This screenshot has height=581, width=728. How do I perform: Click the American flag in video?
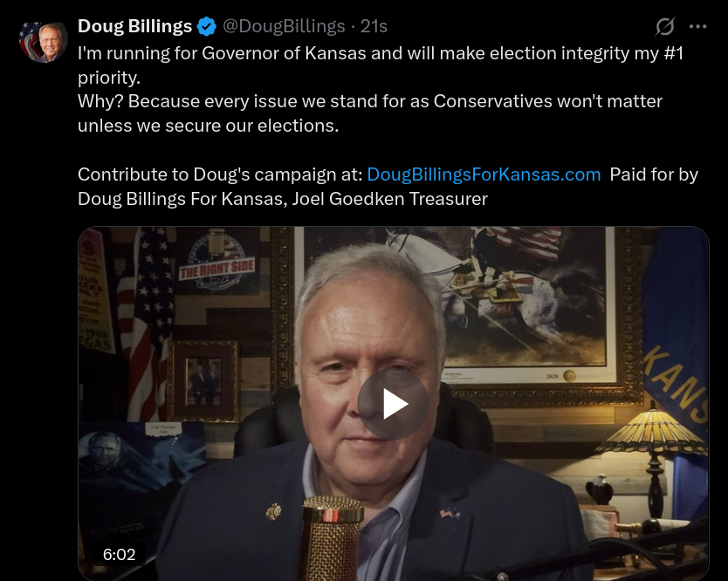145,325
